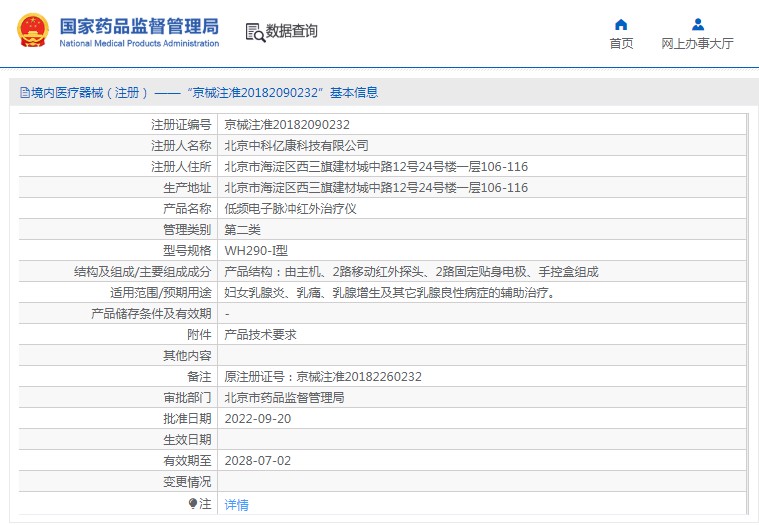
Task: Click the 生产地址 address value
Action: (376, 188)
